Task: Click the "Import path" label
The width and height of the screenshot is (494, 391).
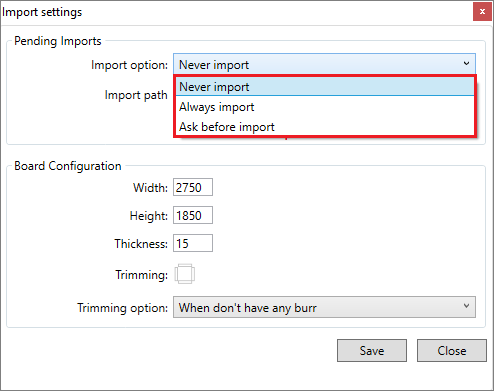Action: pos(136,95)
